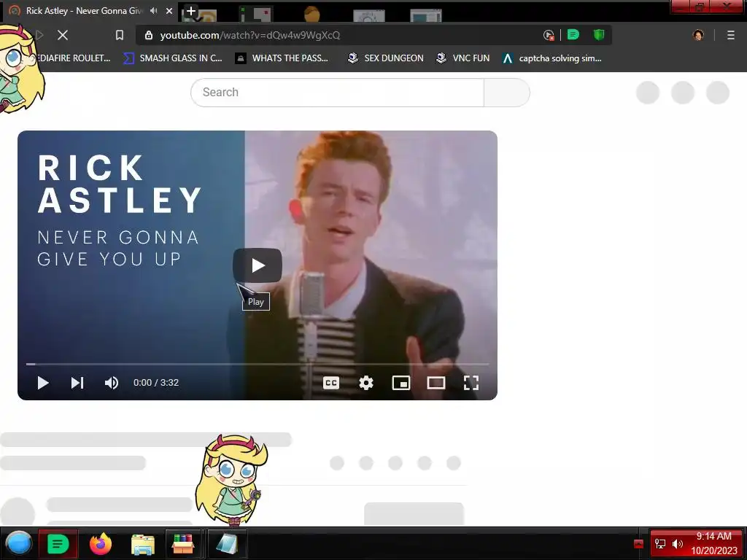Viewport: 747px width, 560px height.
Task: Click the large Play button overlay on video
Action: [x=258, y=265]
